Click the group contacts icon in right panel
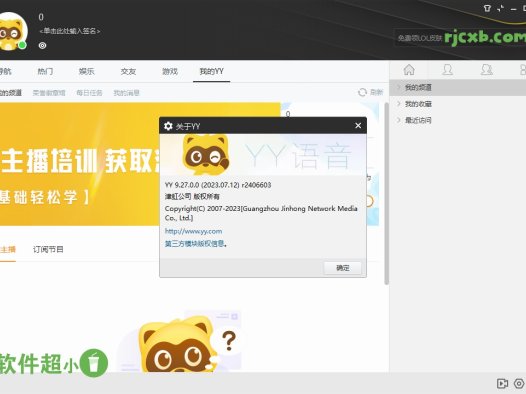 tap(486, 70)
